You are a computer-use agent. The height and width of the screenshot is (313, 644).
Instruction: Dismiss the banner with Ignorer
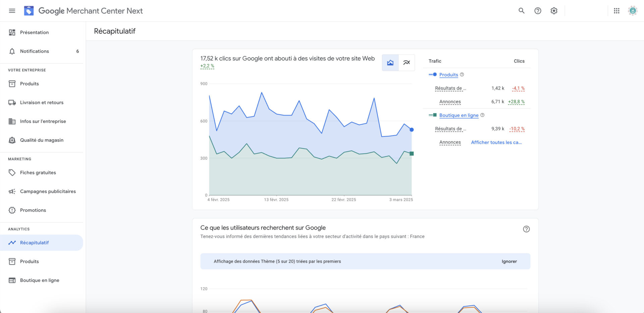509,261
